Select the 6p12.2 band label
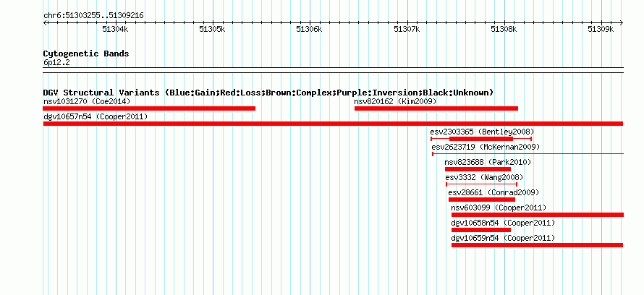644x295 pixels. pyautogui.click(x=56, y=63)
